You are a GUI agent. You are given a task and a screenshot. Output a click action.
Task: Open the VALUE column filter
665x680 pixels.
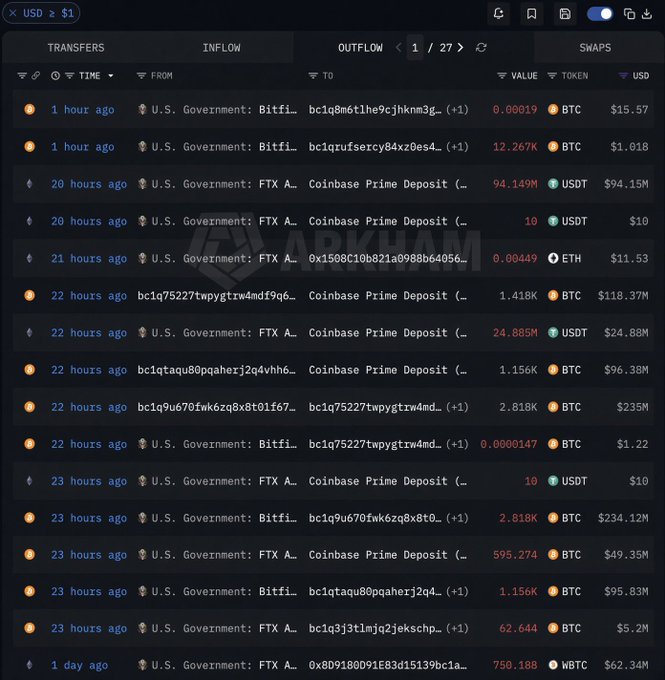click(501, 76)
